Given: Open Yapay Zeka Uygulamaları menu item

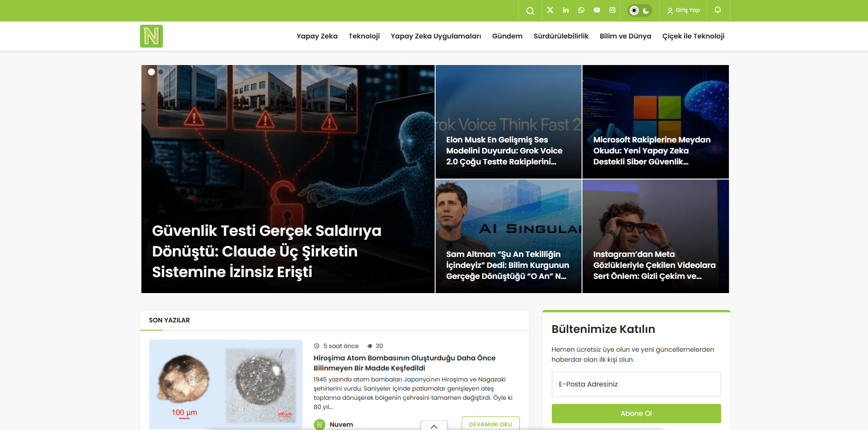Looking at the screenshot, I should (x=436, y=36).
